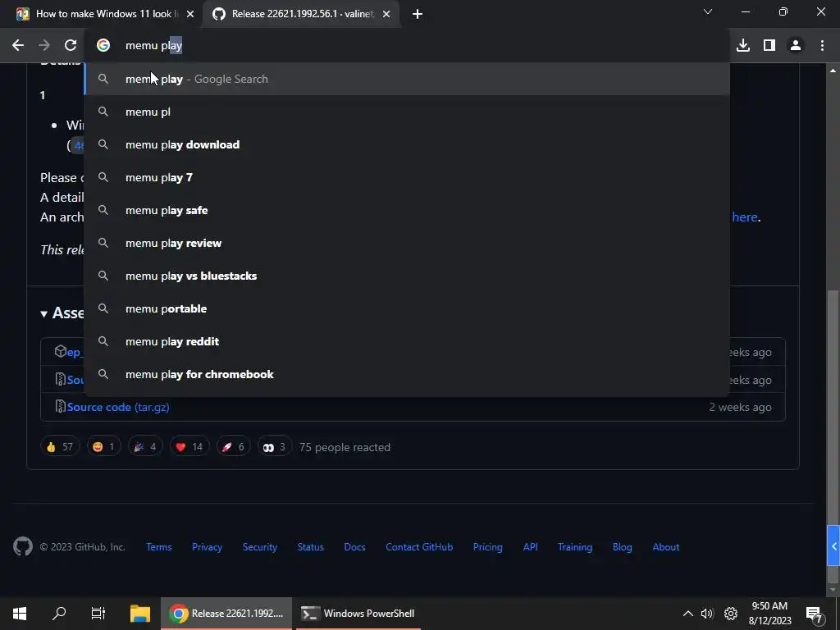Open a new tab with plus button
840x630 pixels.
[418, 14]
